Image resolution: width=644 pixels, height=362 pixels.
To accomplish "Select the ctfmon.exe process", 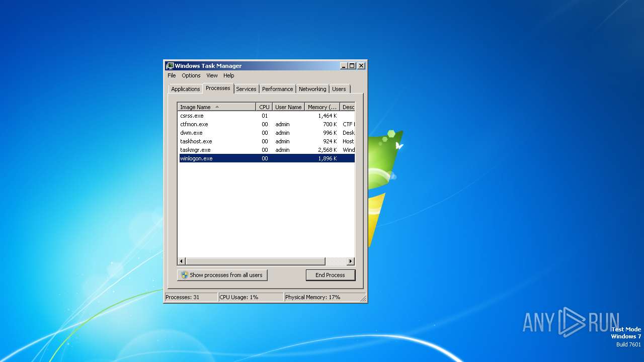I will click(x=267, y=124).
